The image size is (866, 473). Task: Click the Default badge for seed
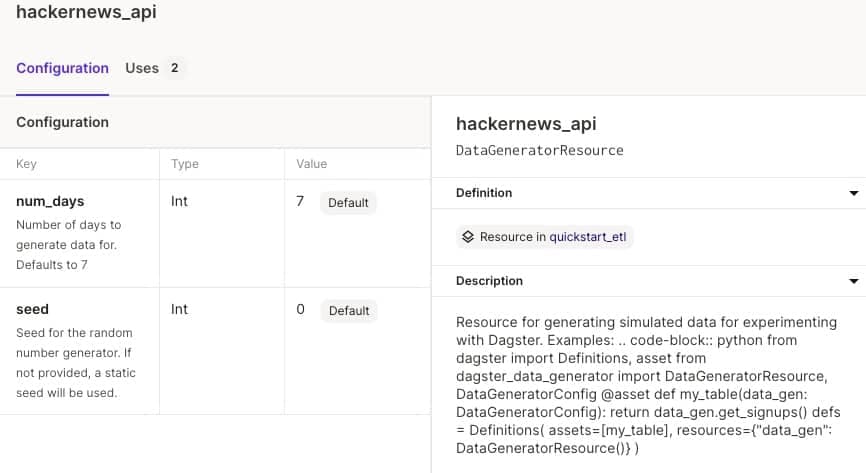348,311
